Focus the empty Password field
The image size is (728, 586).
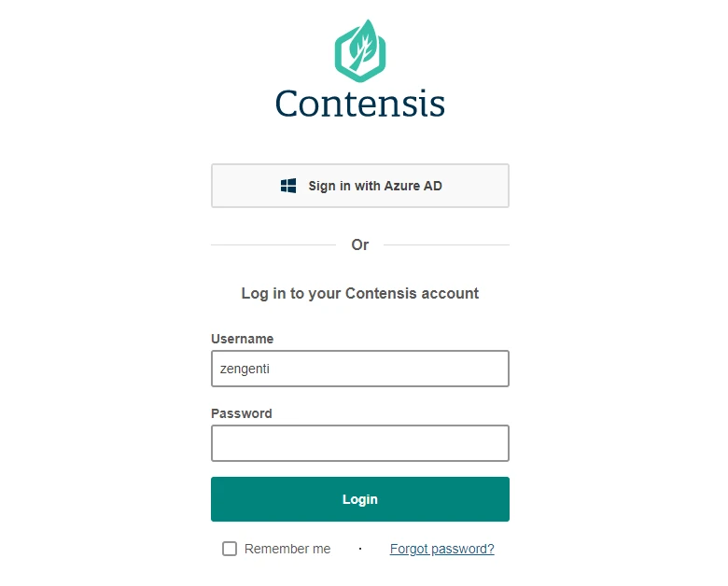(x=360, y=443)
